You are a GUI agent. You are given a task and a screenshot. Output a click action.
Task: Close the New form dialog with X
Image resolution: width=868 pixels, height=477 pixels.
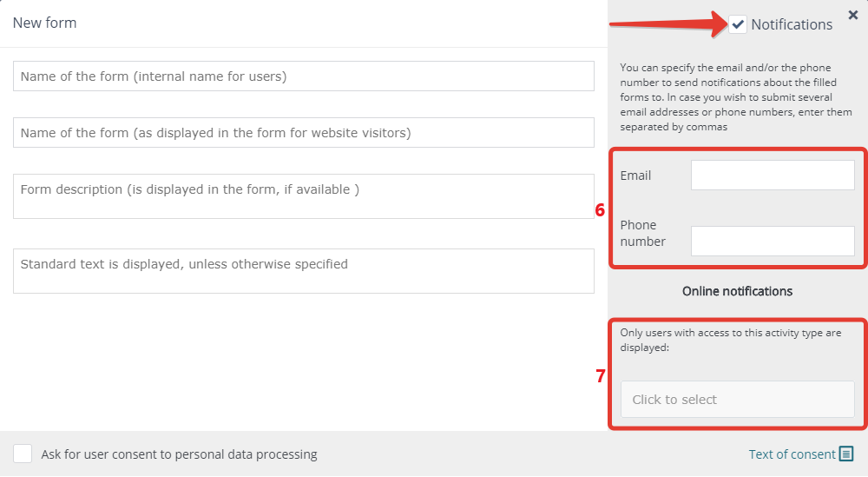click(853, 15)
